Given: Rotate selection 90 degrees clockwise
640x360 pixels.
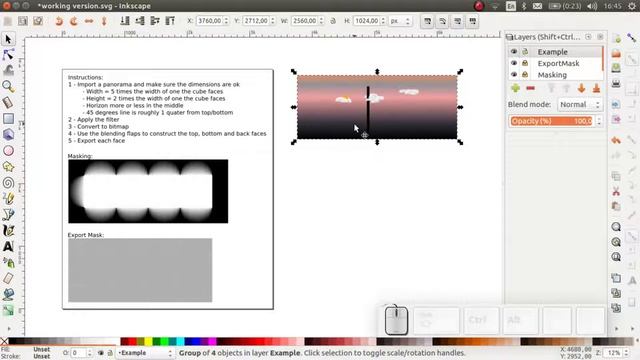Looking at the screenshot, I should coord(74,21).
